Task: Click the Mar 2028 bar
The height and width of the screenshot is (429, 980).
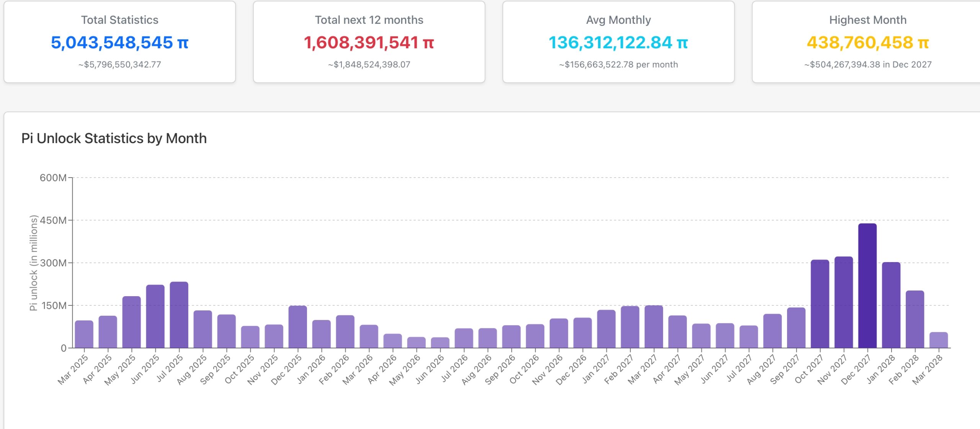Action: (938, 340)
